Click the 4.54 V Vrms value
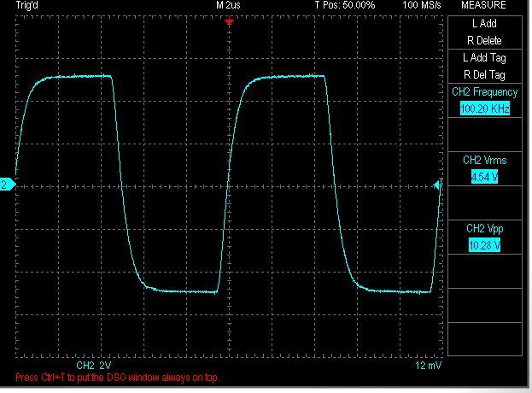Screen dimensions: 532x393 coord(484,177)
